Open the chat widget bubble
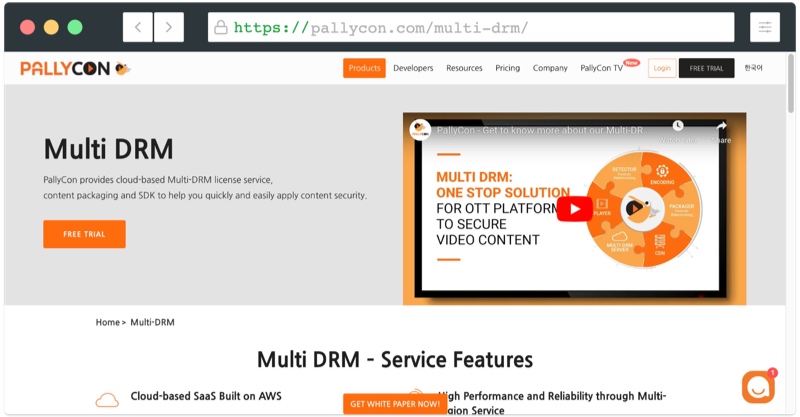The height and width of the screenshot is (417, 800). click(x=758, y=387)
